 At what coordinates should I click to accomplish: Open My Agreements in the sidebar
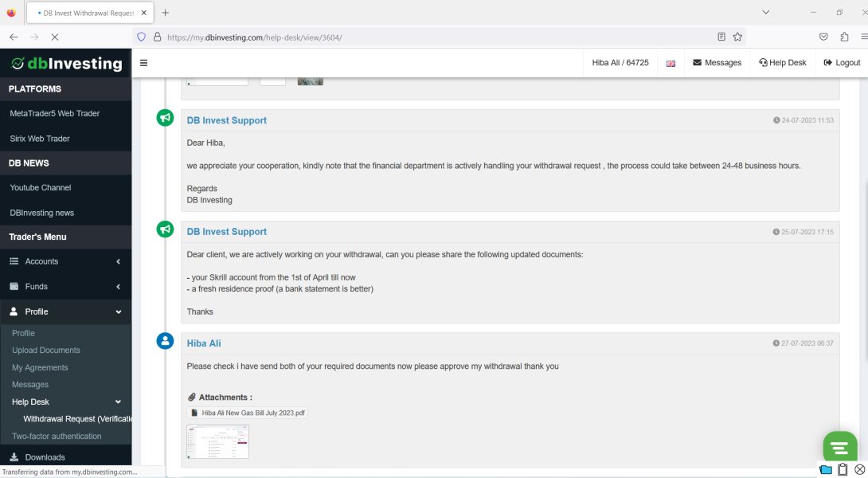pos(40,367)
